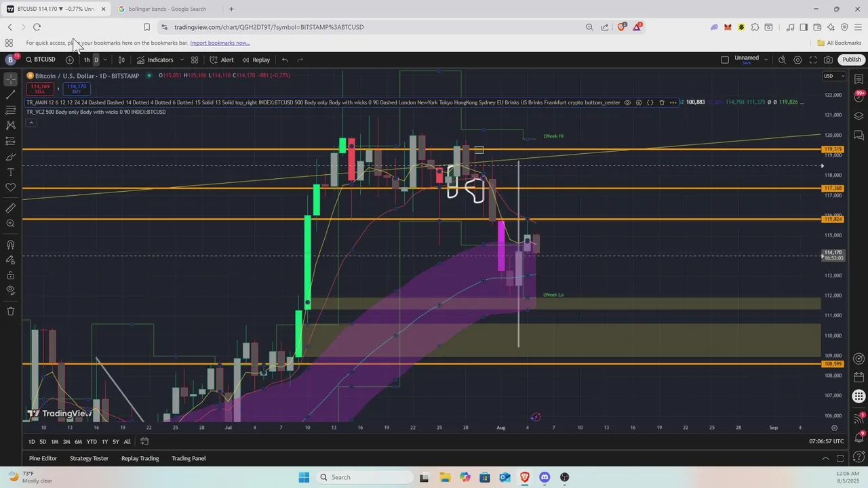Select the 3M date range

66,442
